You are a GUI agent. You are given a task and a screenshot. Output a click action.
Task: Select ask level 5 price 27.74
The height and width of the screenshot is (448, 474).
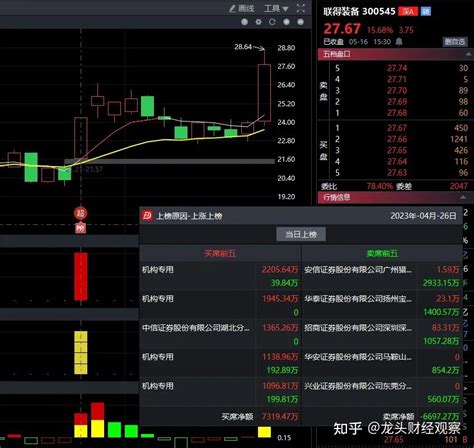click(397, 68)
